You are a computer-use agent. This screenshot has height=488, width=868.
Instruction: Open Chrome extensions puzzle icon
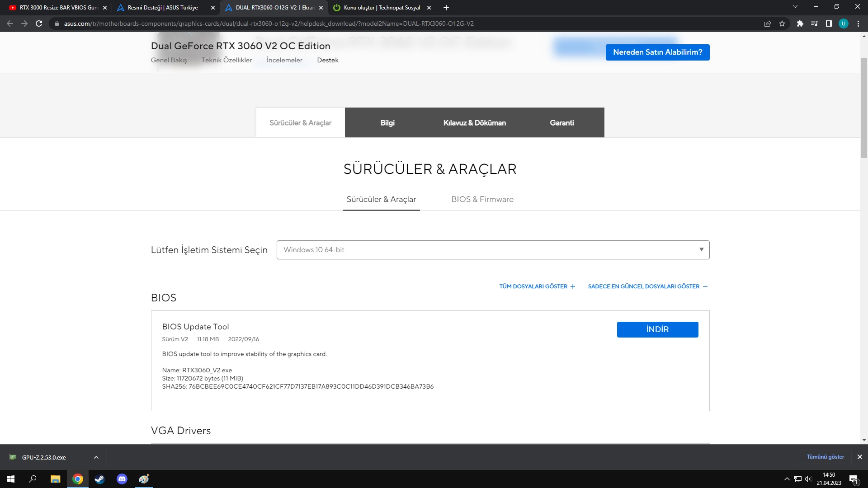click(x=800, y=23)
